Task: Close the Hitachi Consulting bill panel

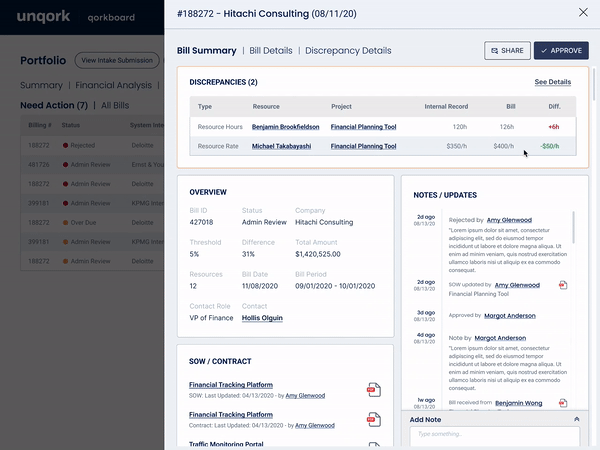Action: (583, 13)
